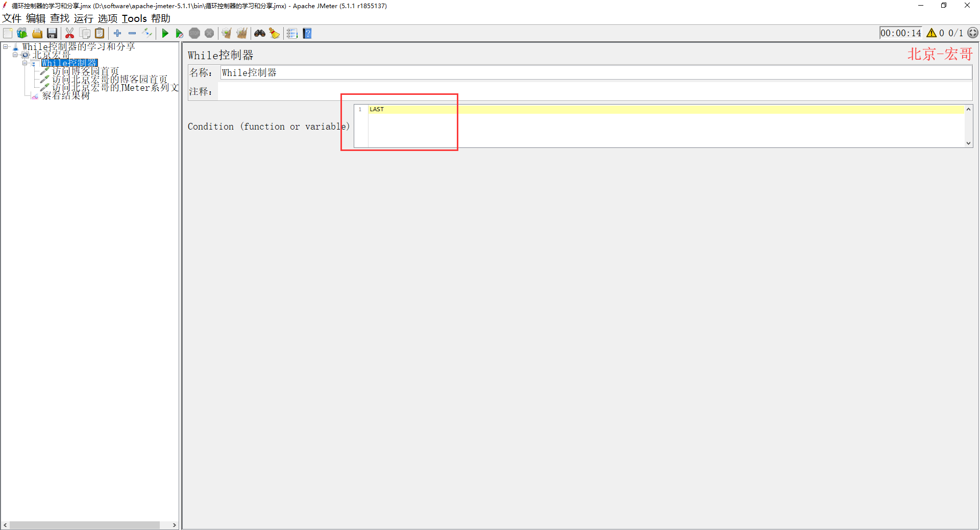Click tree panel scroll right arrow
980x530 pixels.
pos(175,525)
